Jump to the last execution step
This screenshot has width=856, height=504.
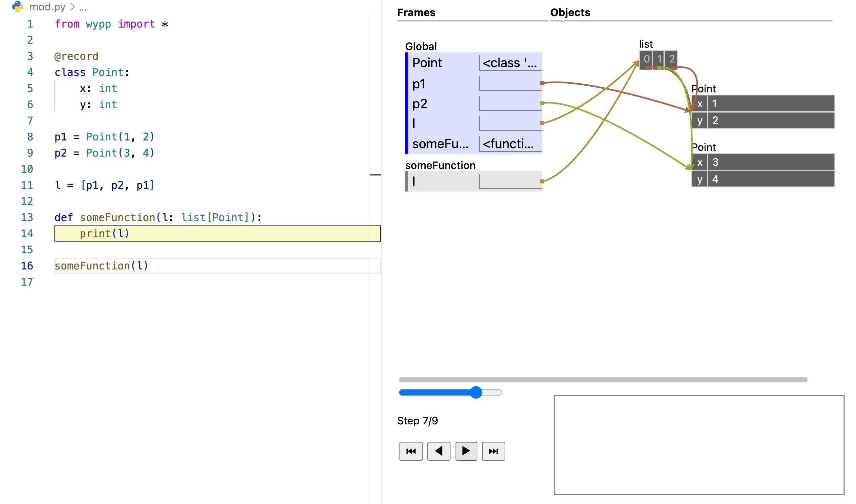coord(494,451)
